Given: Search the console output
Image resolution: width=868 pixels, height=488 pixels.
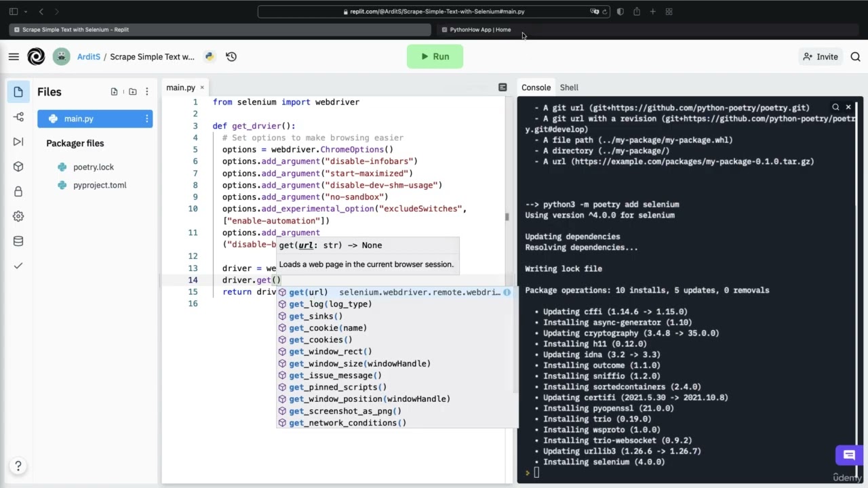Looking at the screenshot, I should point(835,107).
